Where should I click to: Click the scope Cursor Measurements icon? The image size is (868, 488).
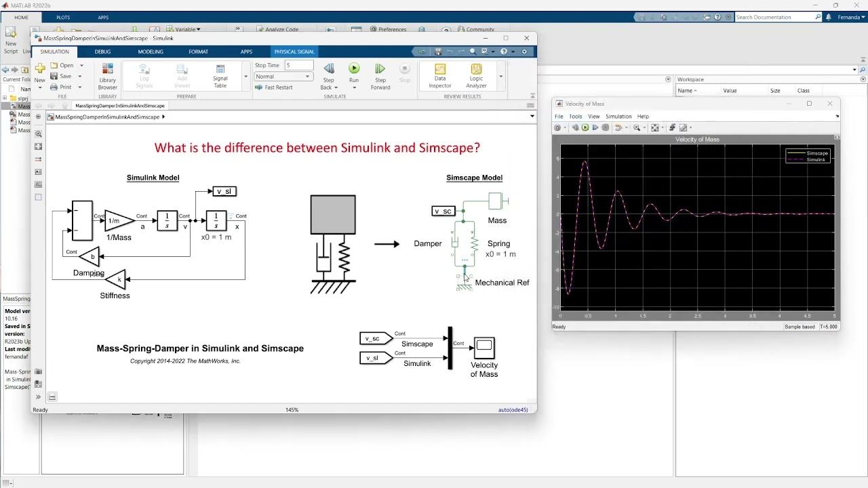pyautogui.click(x=683, y=127)
